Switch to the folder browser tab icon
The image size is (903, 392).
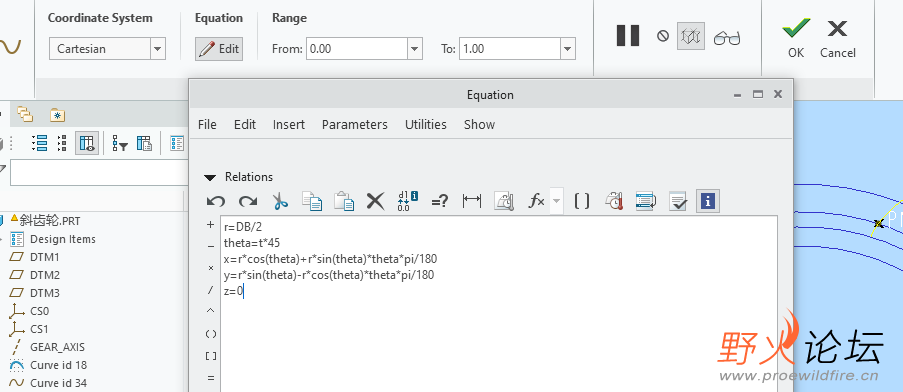click(x=57, y=115)
